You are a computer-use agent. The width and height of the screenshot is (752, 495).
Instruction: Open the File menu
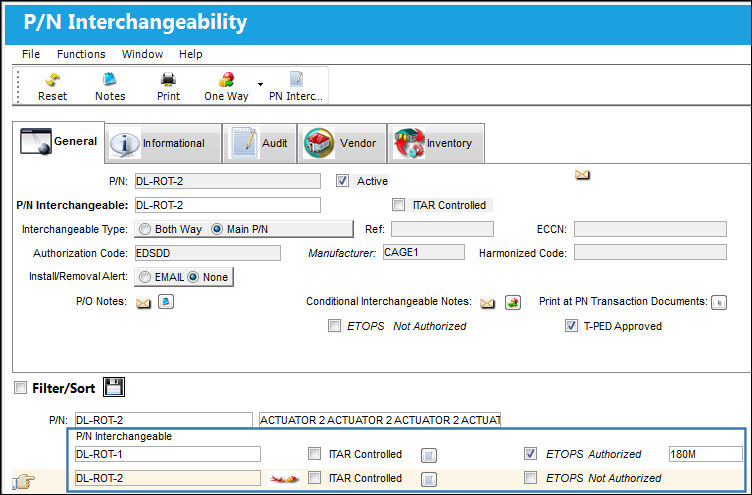point(31,54)
